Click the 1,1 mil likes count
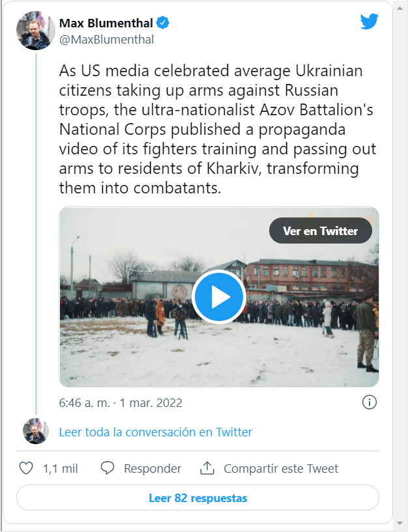Image resolution: width=408 pixels, height=532 pixels. (x=61, y=468)
